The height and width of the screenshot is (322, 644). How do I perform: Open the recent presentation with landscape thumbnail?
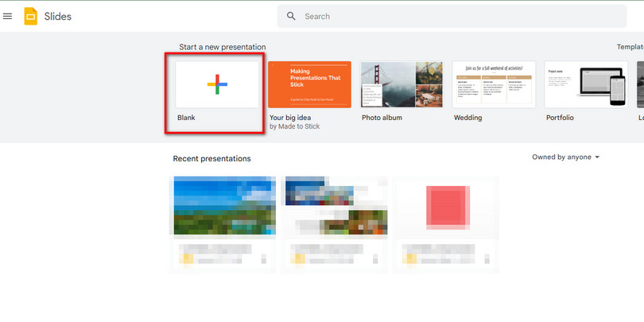tap(224, 206)
